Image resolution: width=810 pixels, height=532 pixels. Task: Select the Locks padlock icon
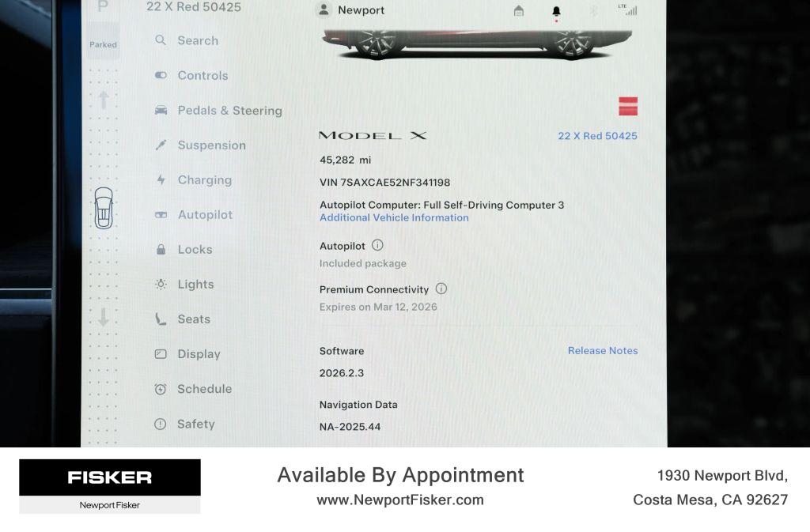tap(161, 250)
